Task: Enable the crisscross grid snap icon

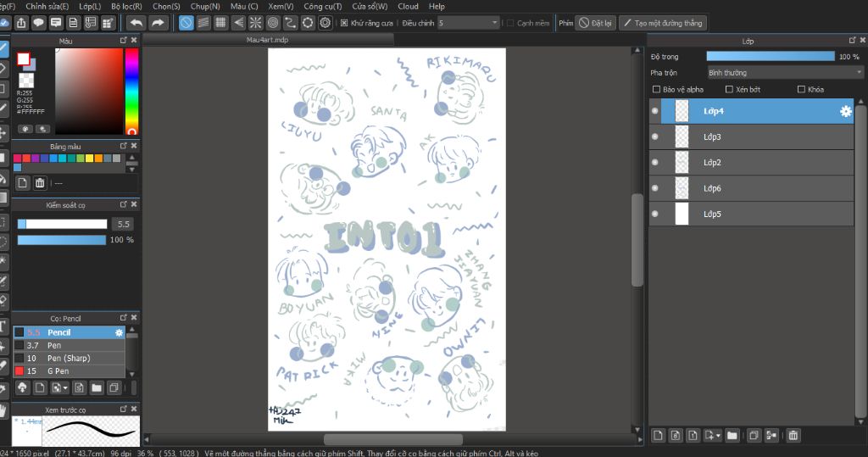Action: click(220, 23)
